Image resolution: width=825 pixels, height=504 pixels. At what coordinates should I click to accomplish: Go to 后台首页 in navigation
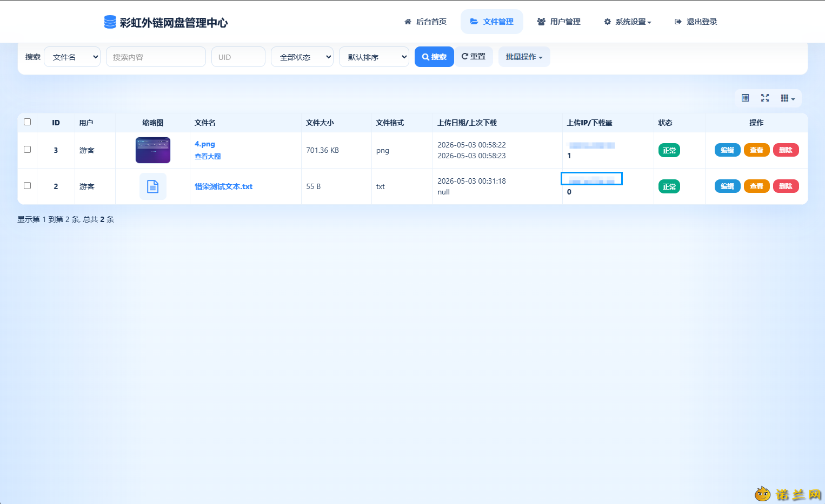425,22
